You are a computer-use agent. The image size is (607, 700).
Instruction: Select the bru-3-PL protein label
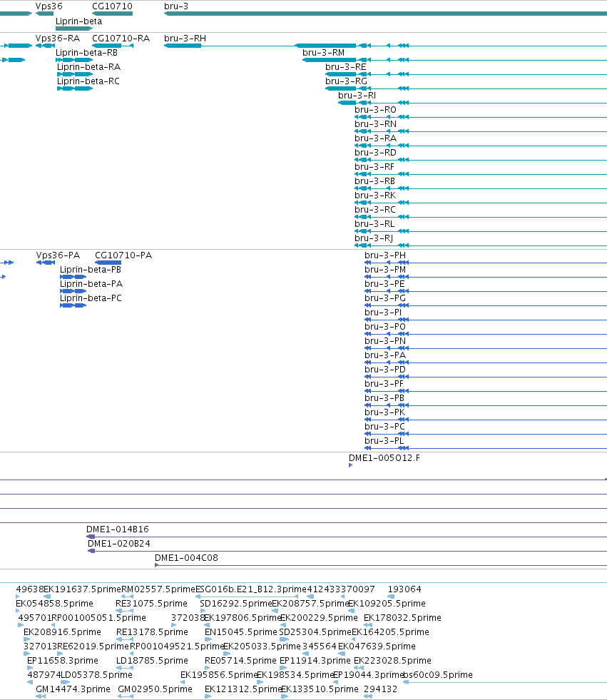tap(384, 441)
